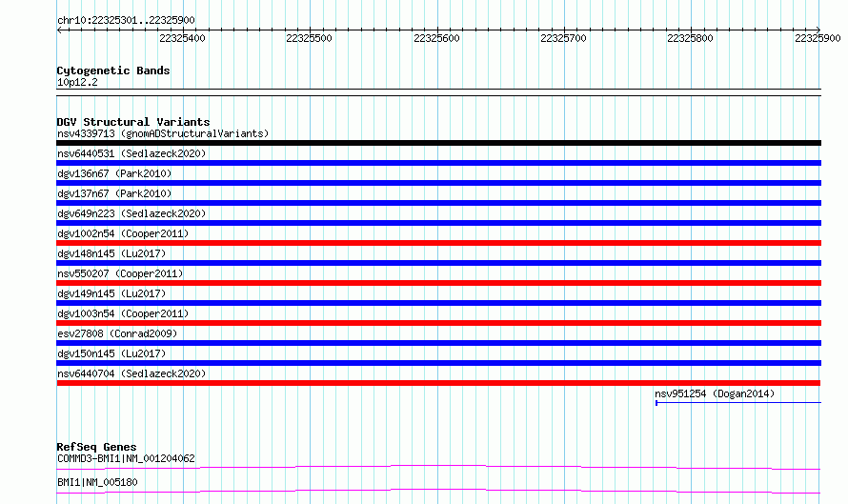Click the blue bar under nsv6440531
Image resolution: width=848 pixels, height=504 pixels.
coord(438,163)
